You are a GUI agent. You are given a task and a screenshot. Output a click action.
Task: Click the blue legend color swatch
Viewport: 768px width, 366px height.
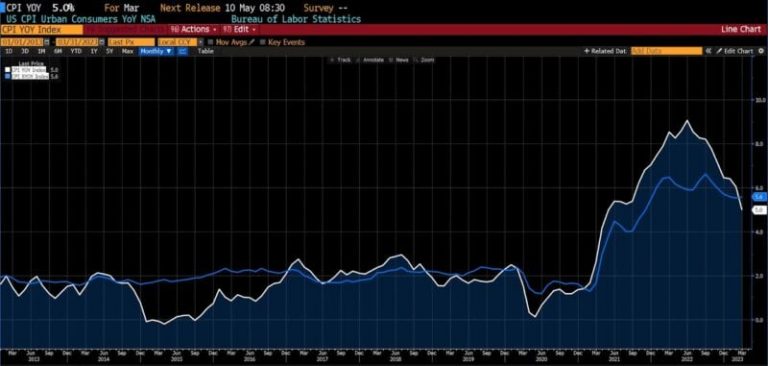pos(7,76)
